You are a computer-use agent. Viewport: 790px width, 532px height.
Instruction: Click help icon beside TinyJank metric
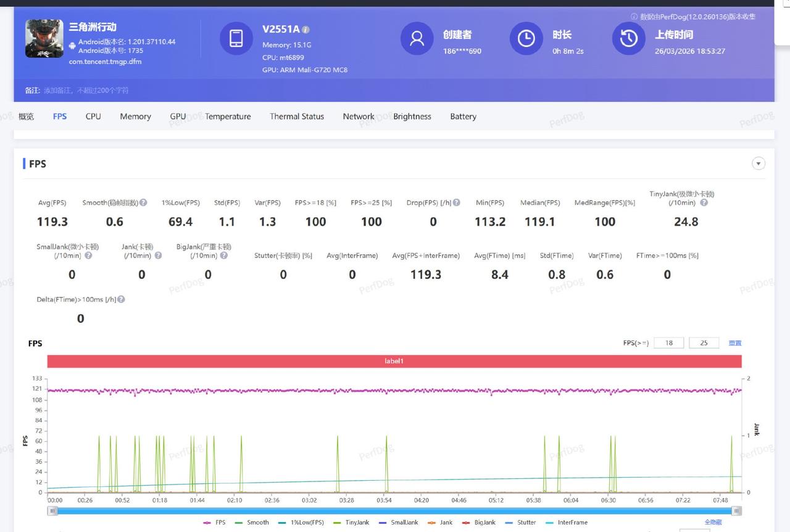704,202
